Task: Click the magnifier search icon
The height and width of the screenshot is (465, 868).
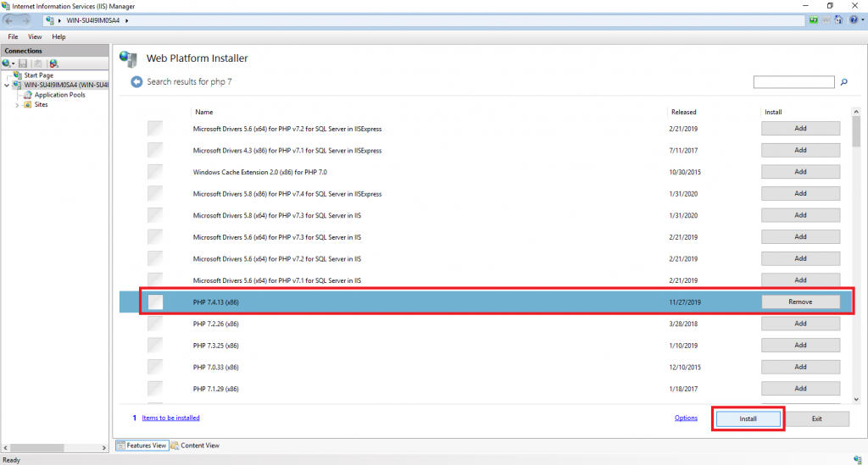Action: pyautogui.click(x=844, y=82)
